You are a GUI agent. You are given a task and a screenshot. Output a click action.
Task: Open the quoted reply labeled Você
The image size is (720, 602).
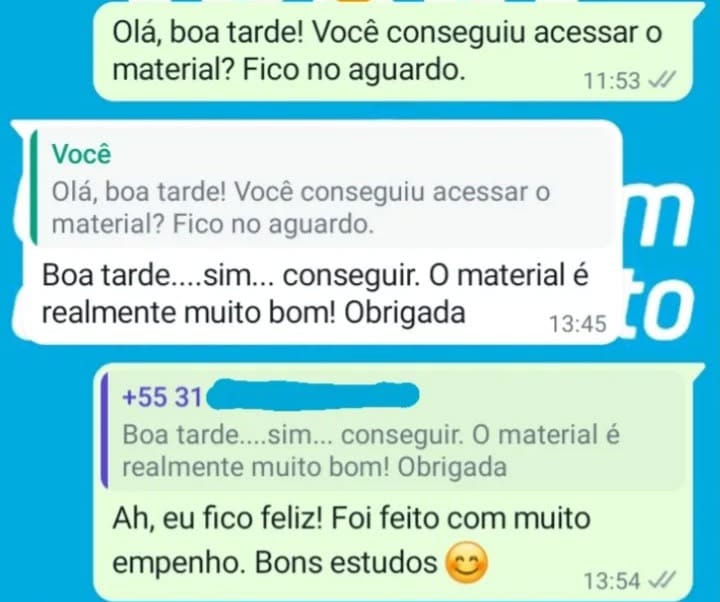(x=322, y=188)
